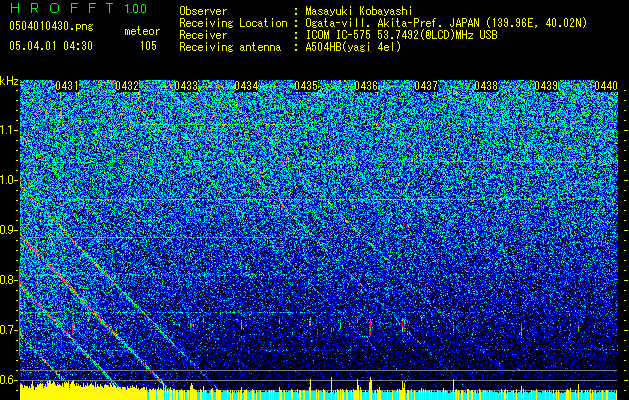
Task: Click the 0.7 frequency axis label
Action: point(9,330)
